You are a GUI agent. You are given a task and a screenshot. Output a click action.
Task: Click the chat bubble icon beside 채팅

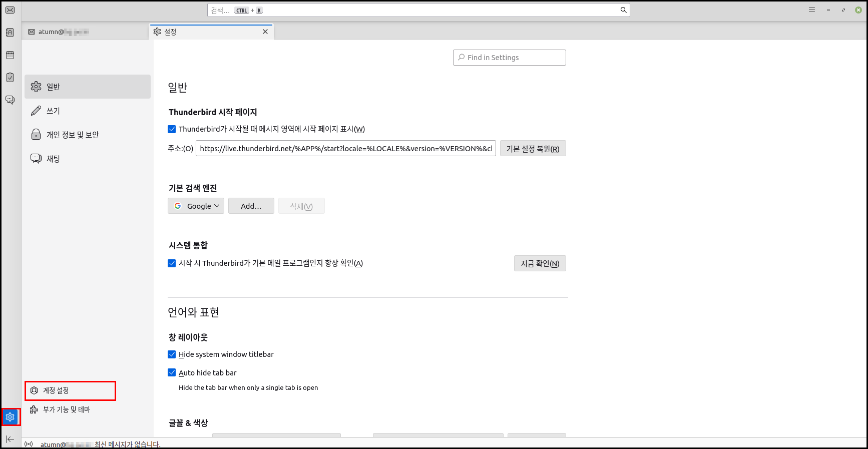(x=36, y=159)
